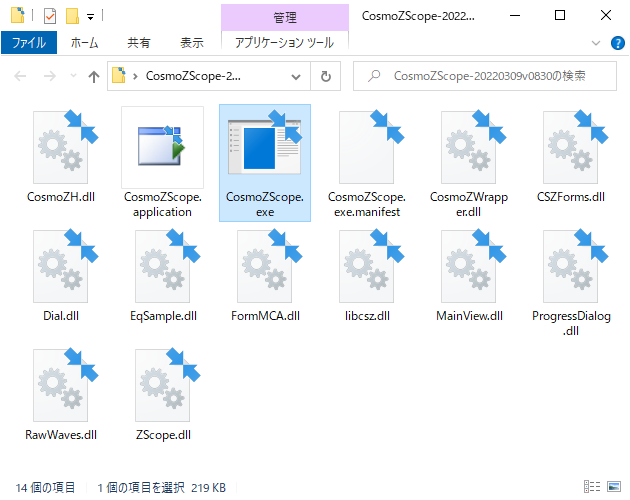Select the libcsz.dll file
The height and width of the screenshot is (500, 630).
pyautogui.click(x=366, y=269)
